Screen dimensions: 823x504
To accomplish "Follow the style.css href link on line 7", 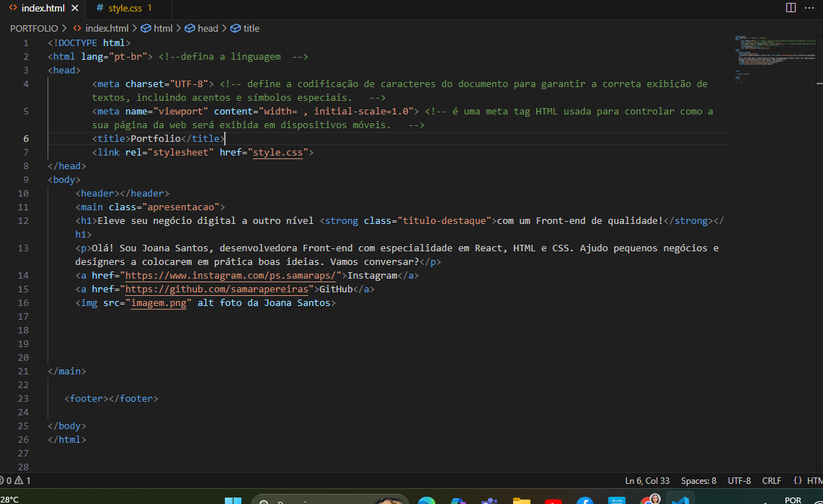I will (277, 153).
